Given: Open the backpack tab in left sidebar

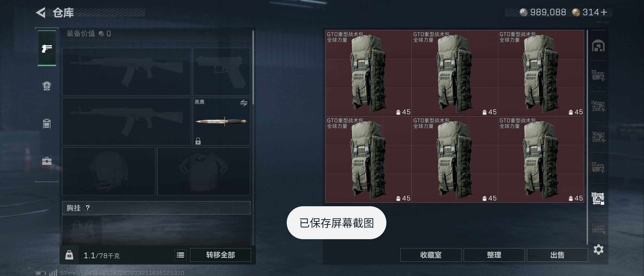Looking at the screenshot, I should 47,86.
